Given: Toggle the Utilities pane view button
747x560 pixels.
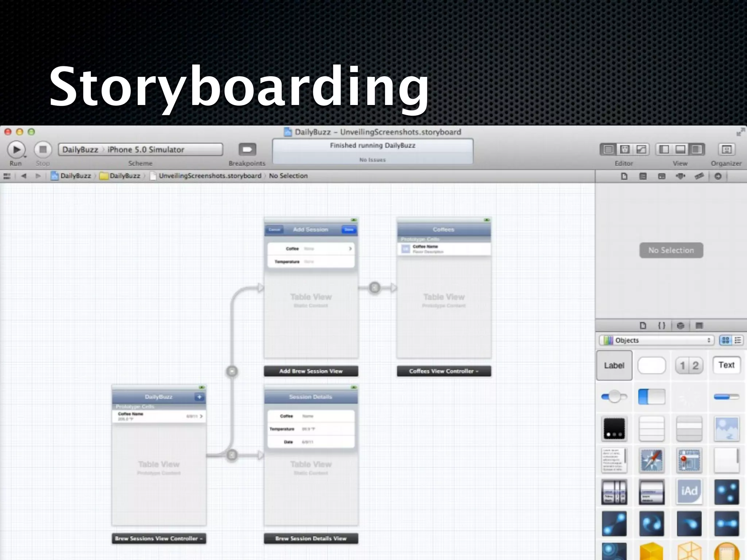Looking at the screenshot, I should pyautogui.click(x=697, y=149).
